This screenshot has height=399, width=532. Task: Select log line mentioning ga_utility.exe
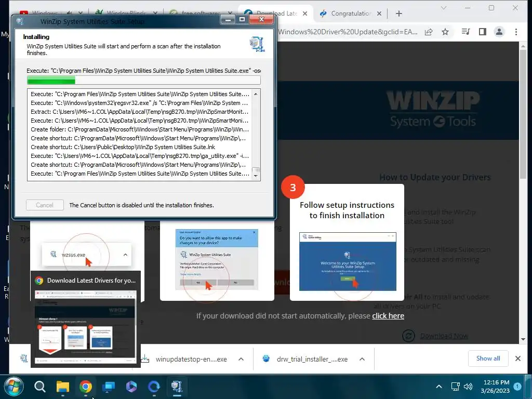[139, 156]
